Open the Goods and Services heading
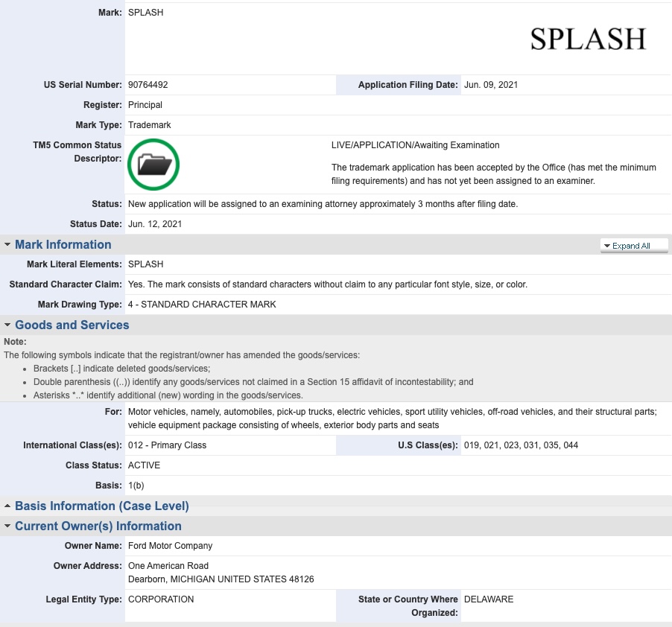The height and width of the screenshot is (627, 672). point(72,325)
